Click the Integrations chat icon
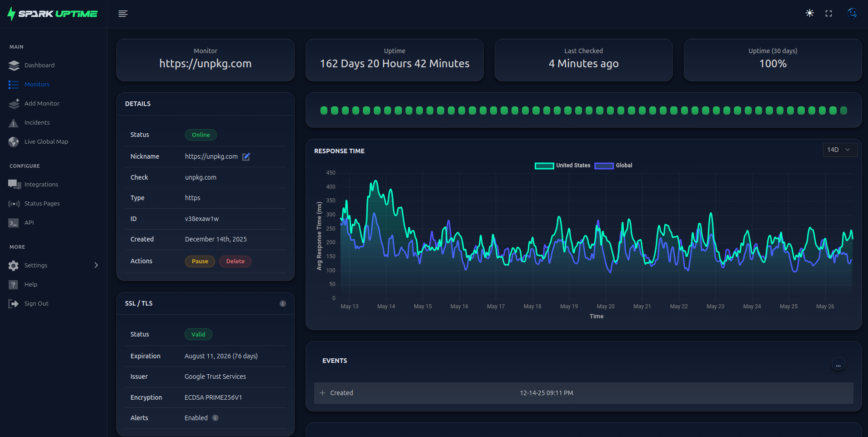The width and height of the screenshot is (868, 437). pyautogui.click(x=14, y=184)
